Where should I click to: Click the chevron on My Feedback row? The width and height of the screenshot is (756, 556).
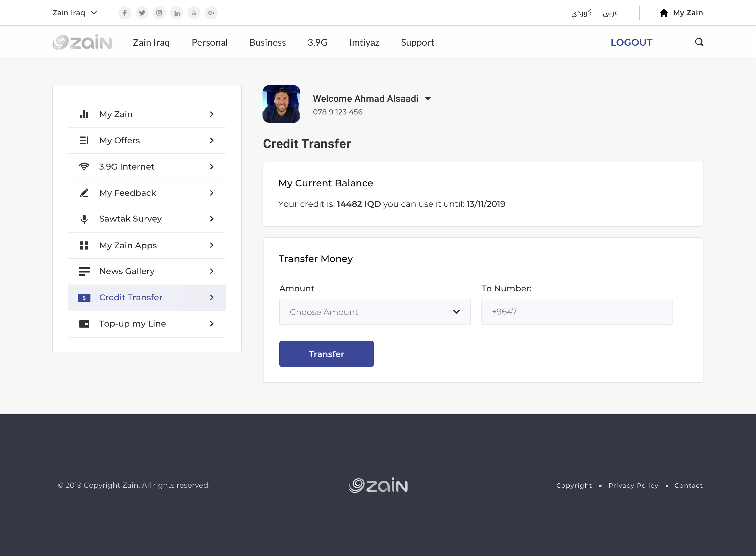[212, 193]
